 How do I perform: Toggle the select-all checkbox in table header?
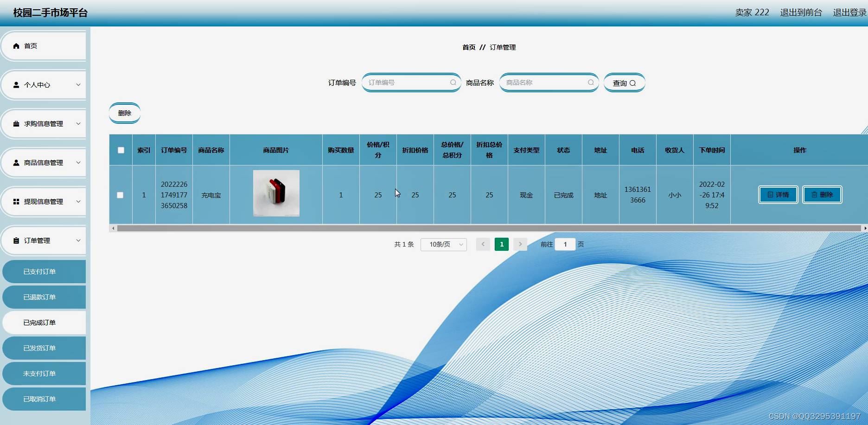coord(121,150)
